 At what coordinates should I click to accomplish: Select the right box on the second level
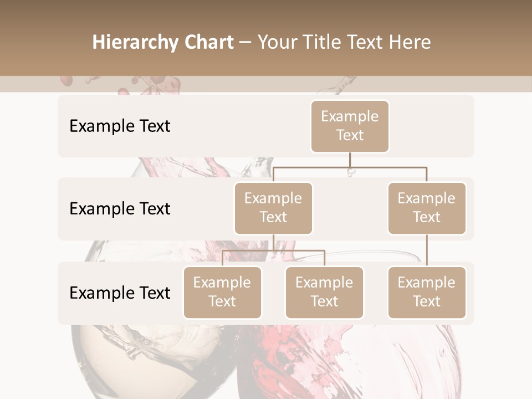tap(427, 208)
